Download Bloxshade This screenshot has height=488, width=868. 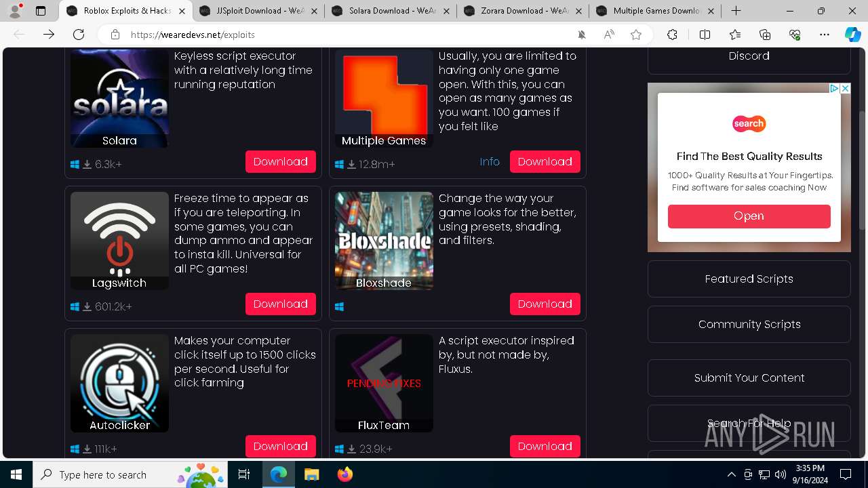pos(545,304)
